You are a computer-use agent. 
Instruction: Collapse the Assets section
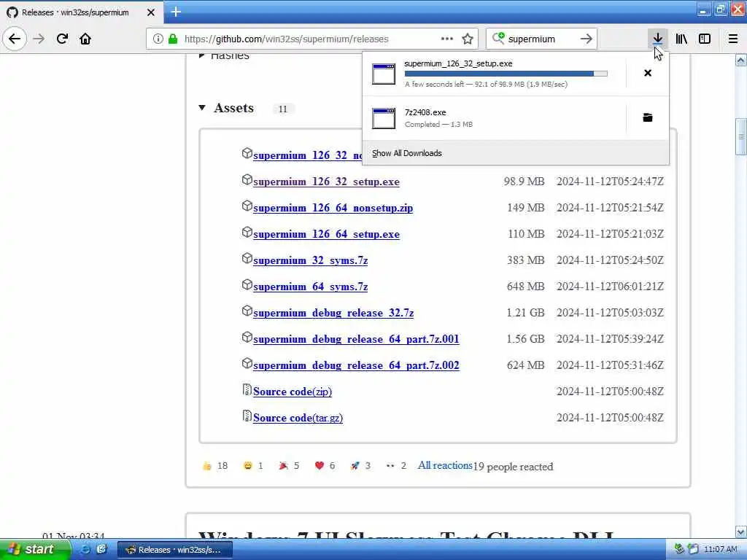pyautogui.click(x=202, y=108)
